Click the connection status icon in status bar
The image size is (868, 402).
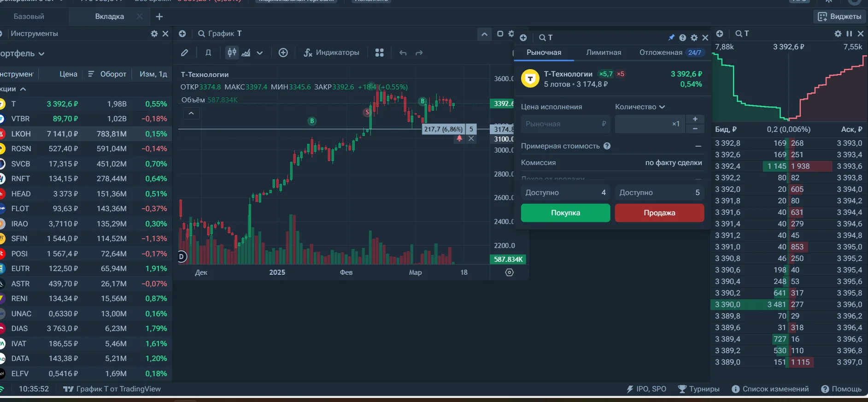point(2,390)
